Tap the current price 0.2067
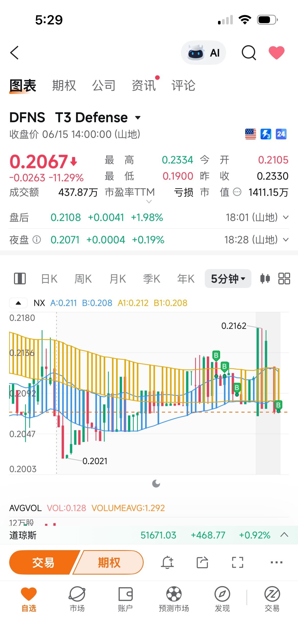This screenshot has height=644, width=298. (x=39, y=162)
